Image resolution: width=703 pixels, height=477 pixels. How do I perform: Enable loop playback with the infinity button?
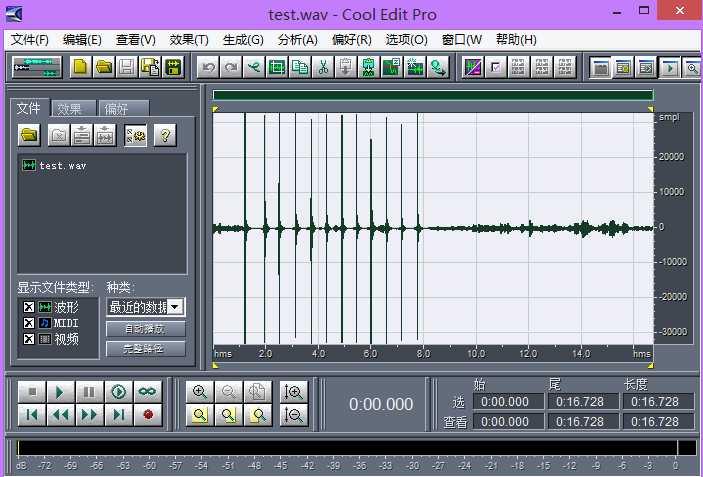(x=148, y=392)
